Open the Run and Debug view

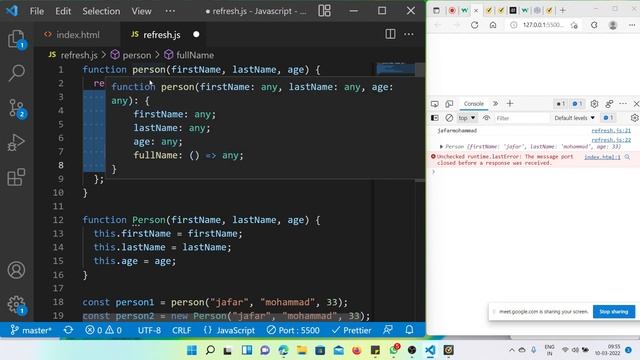16,142
